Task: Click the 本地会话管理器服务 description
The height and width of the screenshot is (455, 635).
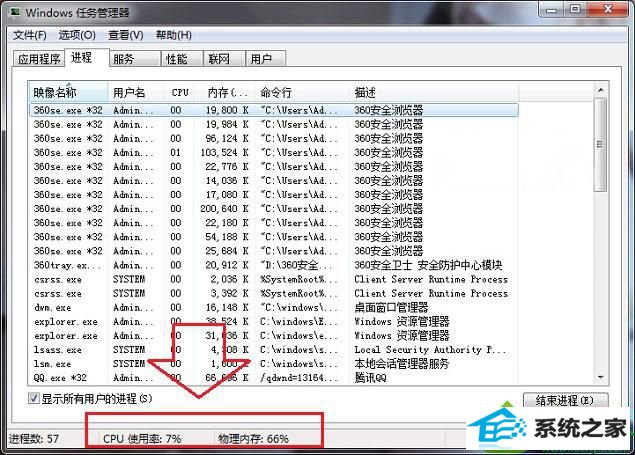Action: [x=402, y=364]
